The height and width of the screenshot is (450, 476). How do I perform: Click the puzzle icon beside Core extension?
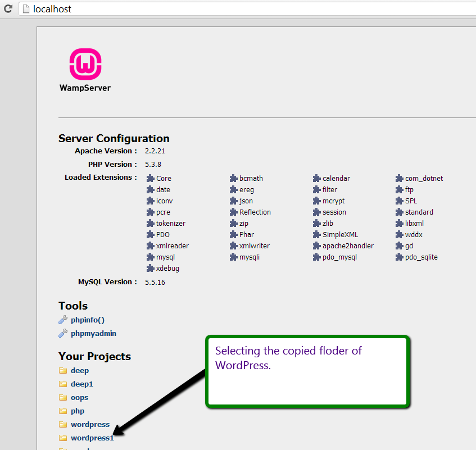pos(150,178)
